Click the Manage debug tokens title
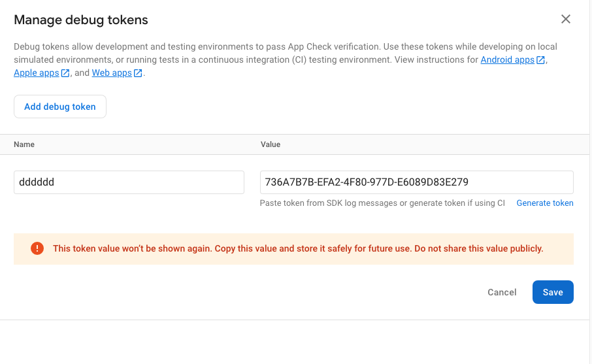 tap(81, 20)
